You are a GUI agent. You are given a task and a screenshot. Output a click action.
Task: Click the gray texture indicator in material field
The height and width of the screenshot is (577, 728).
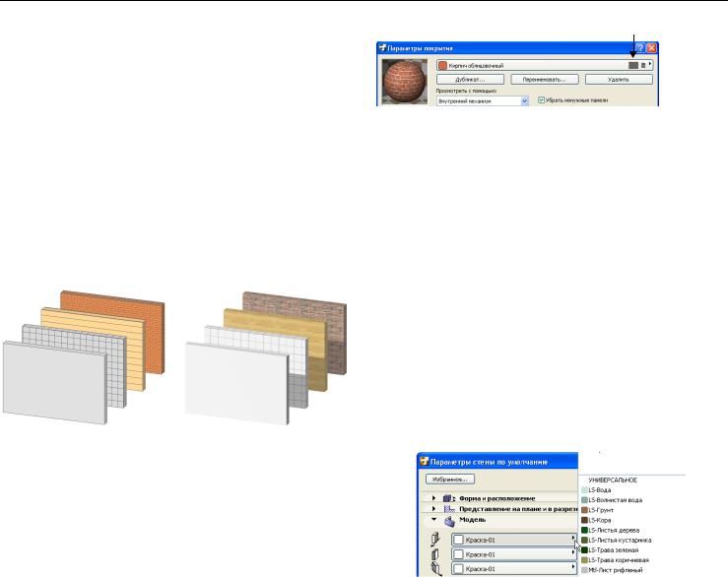pyautogui.click(x=633, y=65)
